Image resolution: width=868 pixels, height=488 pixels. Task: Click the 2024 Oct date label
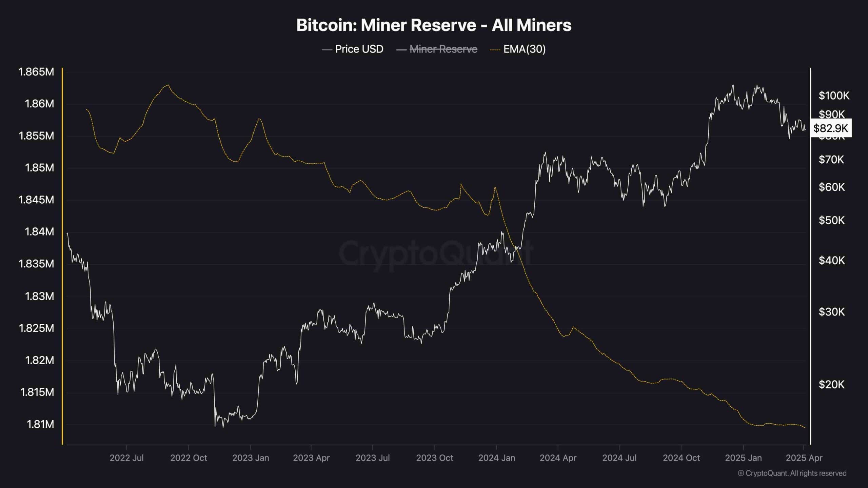[681, 458]
